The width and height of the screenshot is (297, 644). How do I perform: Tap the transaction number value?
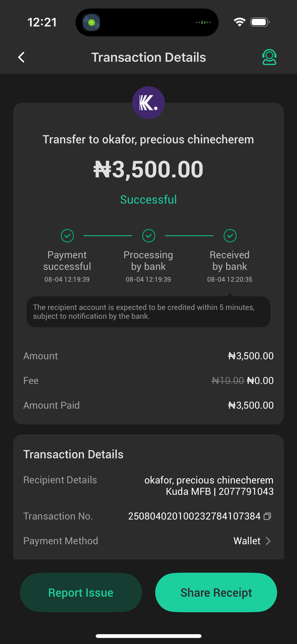point(194,516)
